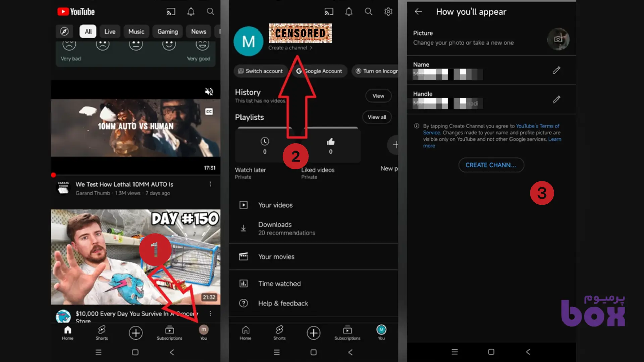Viewport: 644px width, 362px height.
Task: Toggle closed captions on the video preview
Action: click(x=209, y=111)
